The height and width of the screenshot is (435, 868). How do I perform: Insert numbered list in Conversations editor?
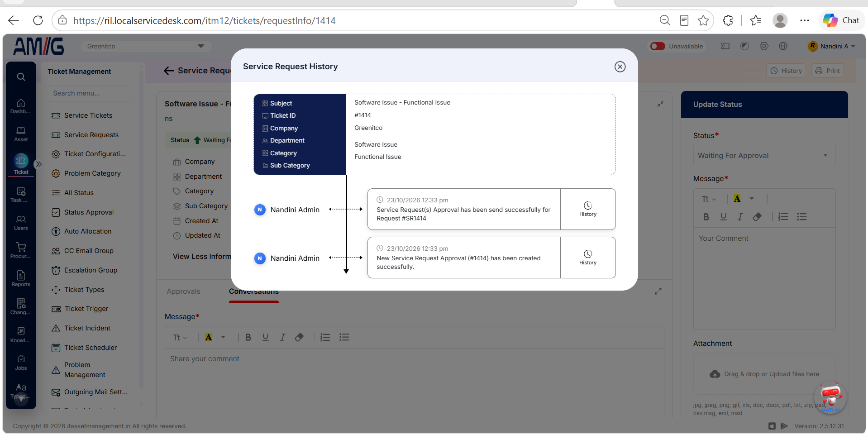point(325,337)
